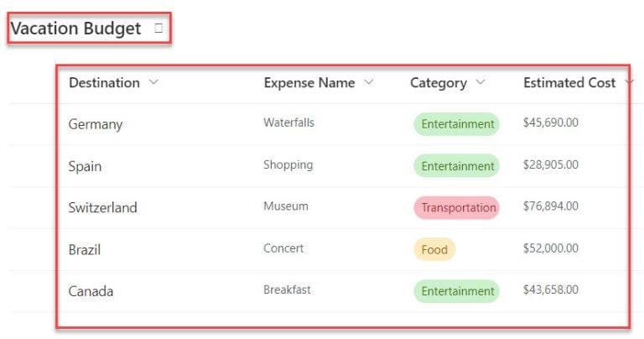
Task: Click the yellow Food category tag
Action: click(434, 249)
